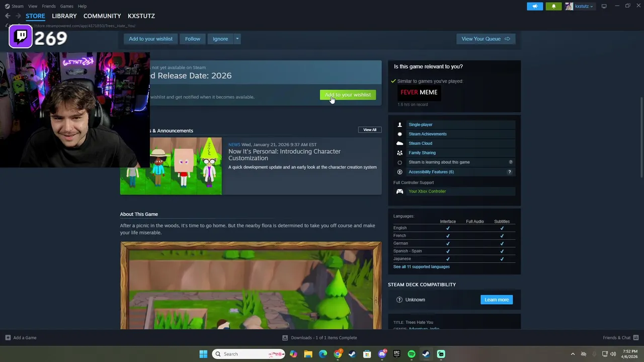The width and height of the screenshot is (644, 362).
Task: Expand the Ignore options dropdown arrow
Action: coord(237,39)
